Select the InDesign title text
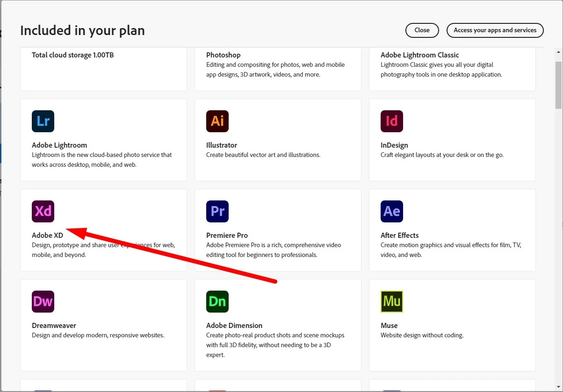Screen dimensions: 563x392 394,145
